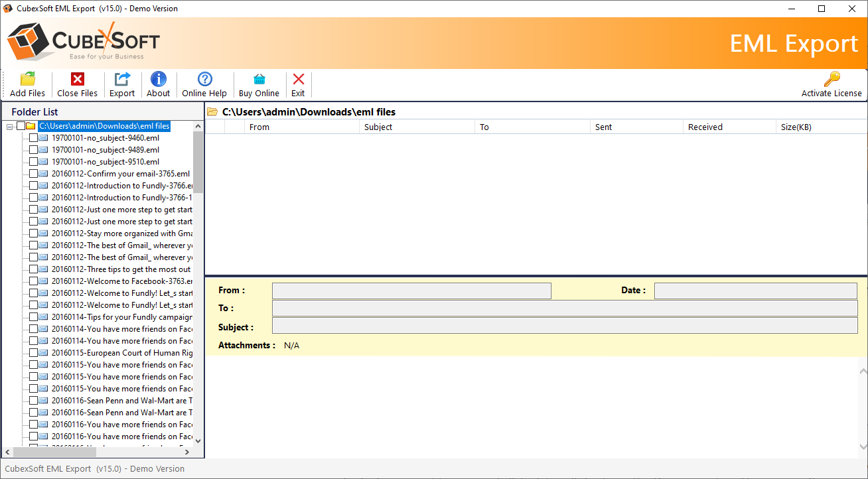Click the folder icon beside the path header

click(x=212, y=112)
